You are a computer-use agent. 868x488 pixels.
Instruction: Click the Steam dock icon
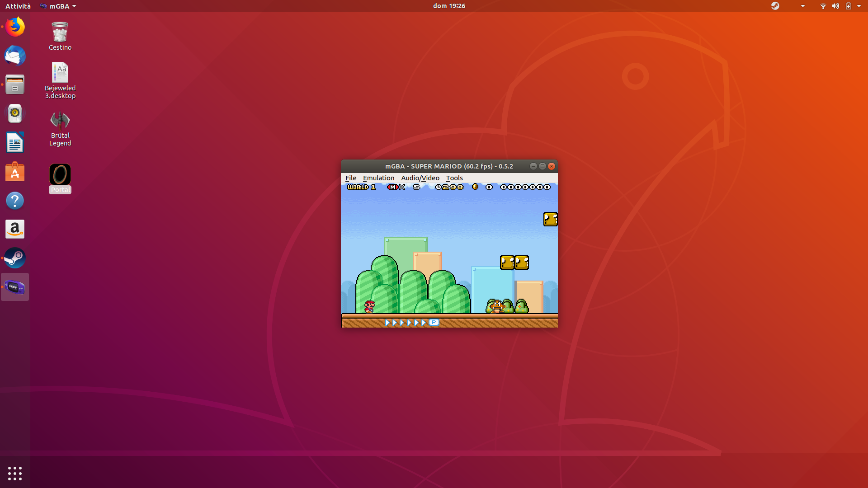[15, 258]
